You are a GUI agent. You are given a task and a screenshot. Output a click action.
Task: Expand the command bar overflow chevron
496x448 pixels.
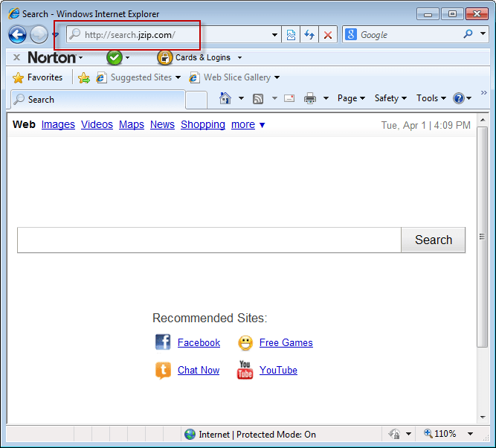pos(483,93)
